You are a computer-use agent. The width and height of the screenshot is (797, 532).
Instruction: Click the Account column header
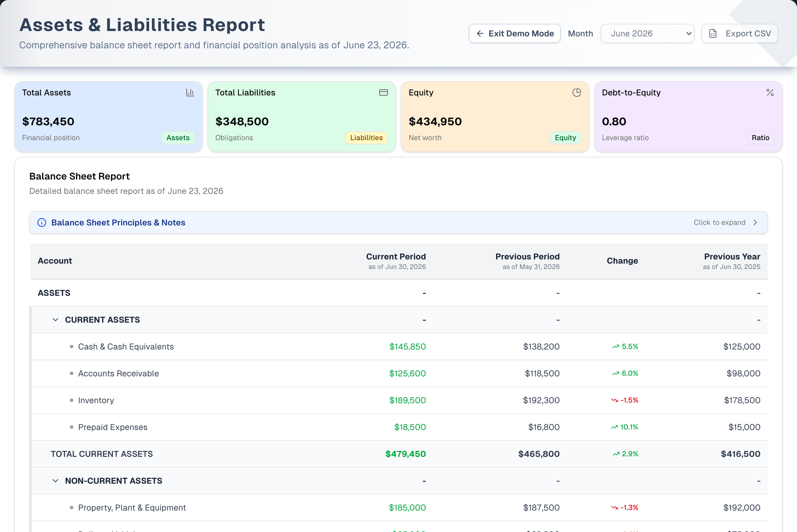point(55,261)
